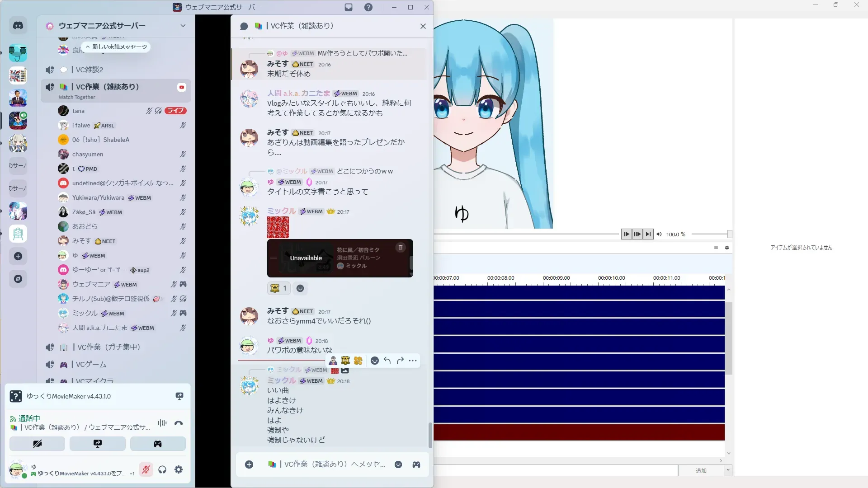Screen dimensions: 868x488
Task: Open noise suppression settings icon
Action: click(x=162, y=423)
